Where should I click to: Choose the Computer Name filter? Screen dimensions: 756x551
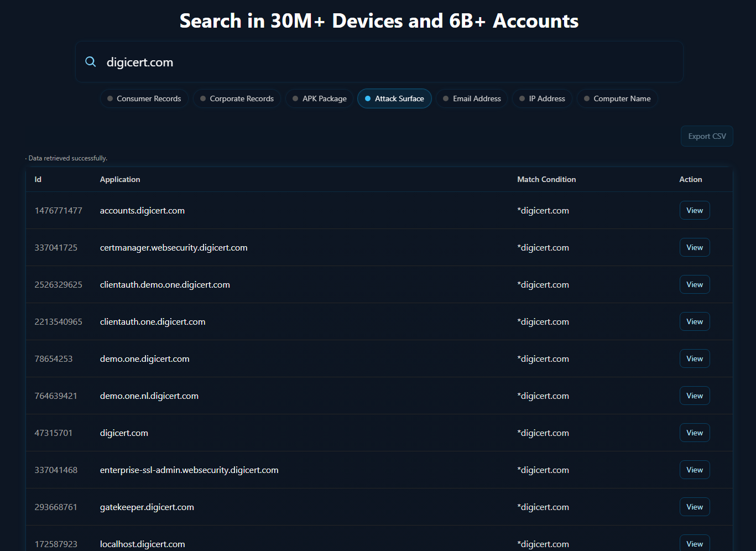point(617,98)
